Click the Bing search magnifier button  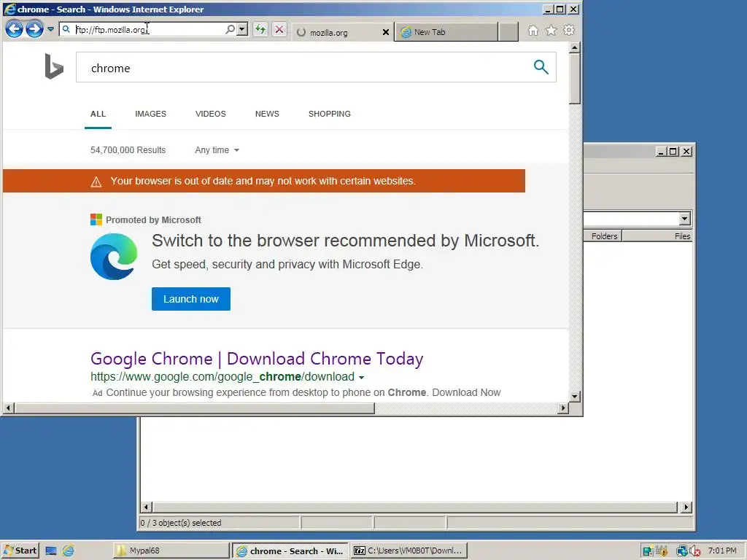541,67
